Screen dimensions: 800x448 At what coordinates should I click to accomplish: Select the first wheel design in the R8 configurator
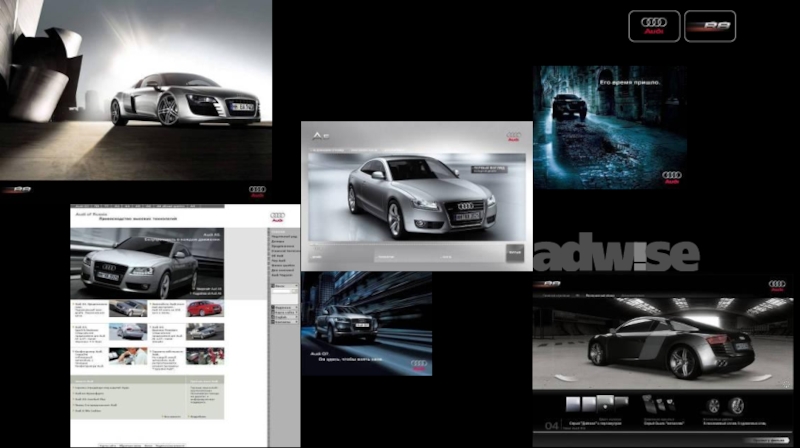pyautogui.click(x=713, y=406)
